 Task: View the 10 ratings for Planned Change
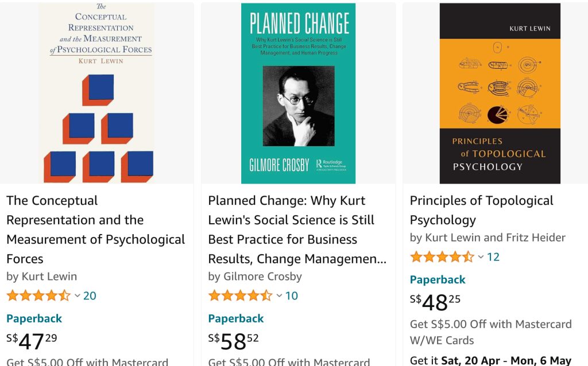coord(292,296)
